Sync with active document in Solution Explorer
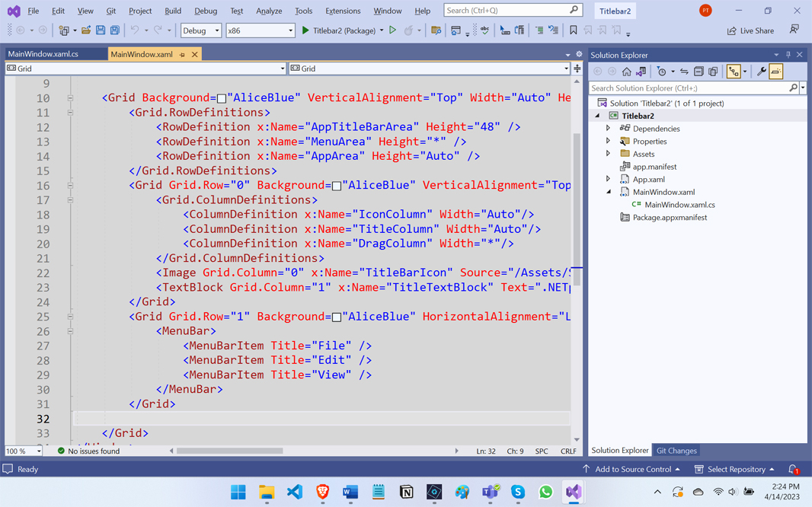 tap(684, 72)
